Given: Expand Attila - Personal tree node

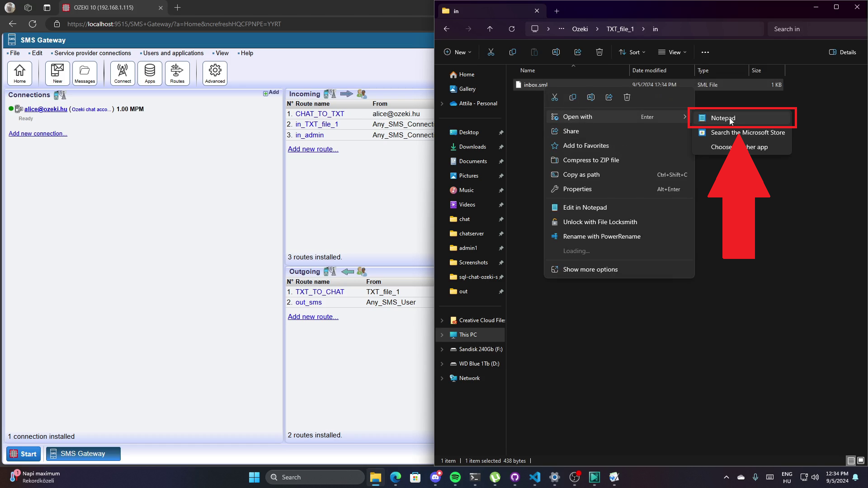Looking at the screenshot, I should [x=442, y=103].
